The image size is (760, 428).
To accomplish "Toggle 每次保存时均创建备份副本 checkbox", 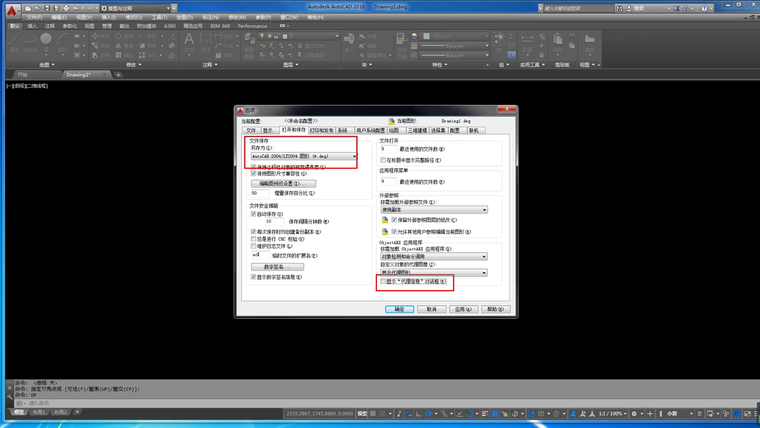I will pyautogui.click(x=254, y=231).
